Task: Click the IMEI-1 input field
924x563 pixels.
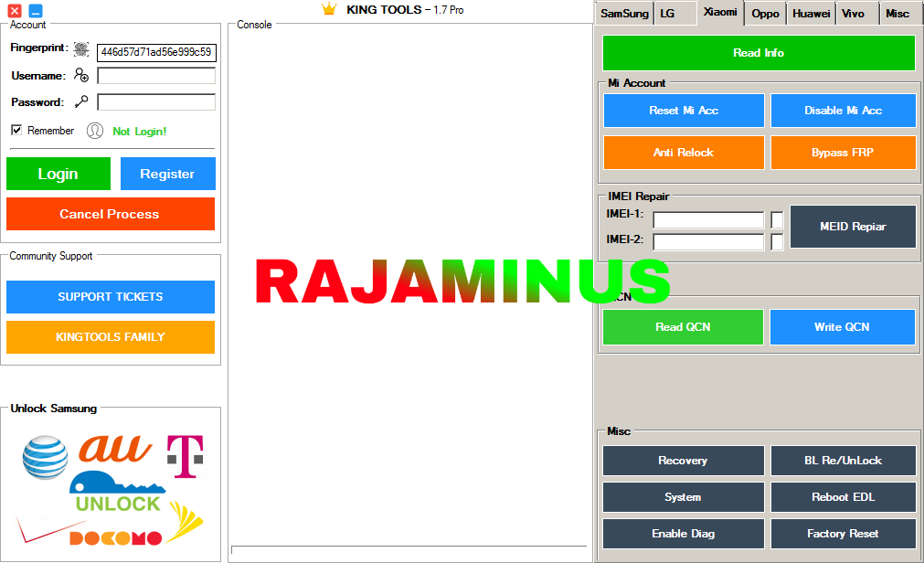Action: [708, 220]
